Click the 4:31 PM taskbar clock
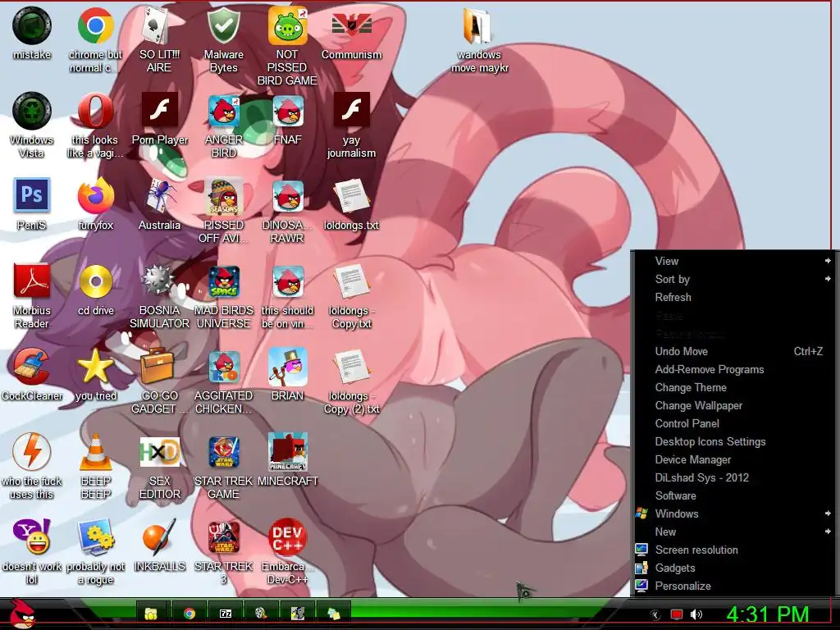Screen dimensions: 840x630 (767, 614)
